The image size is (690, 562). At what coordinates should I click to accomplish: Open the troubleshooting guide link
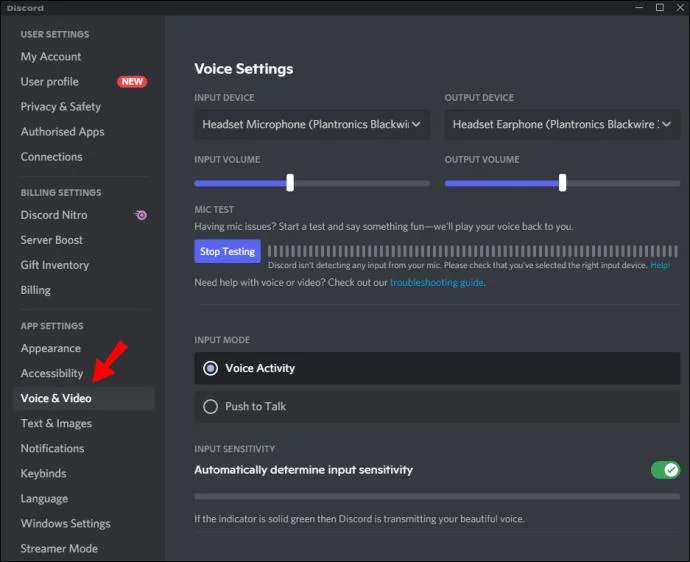(437, 283)
